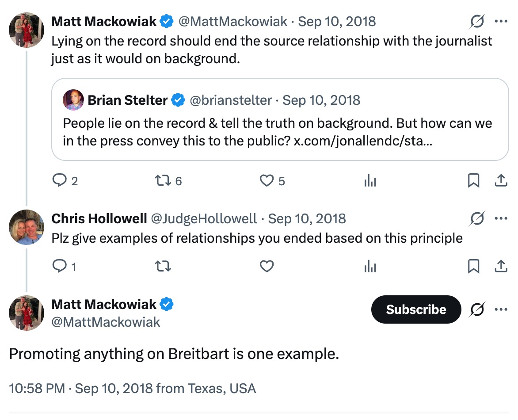View analytics on Matt Mackowiak's first tweet
This screenshot has height=420, width=518.
coord(370,181)
